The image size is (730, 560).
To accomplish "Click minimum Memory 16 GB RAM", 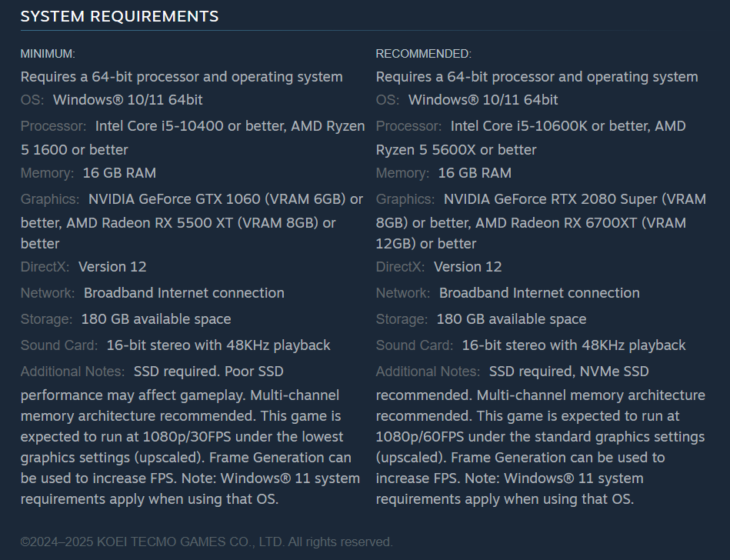I will pos(119,173).
